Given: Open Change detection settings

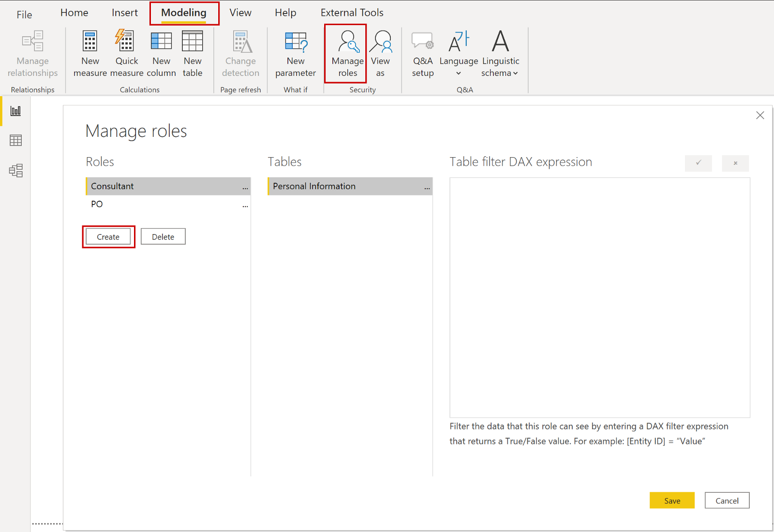Looking at the screenshot, I should (x=240, y=53).
